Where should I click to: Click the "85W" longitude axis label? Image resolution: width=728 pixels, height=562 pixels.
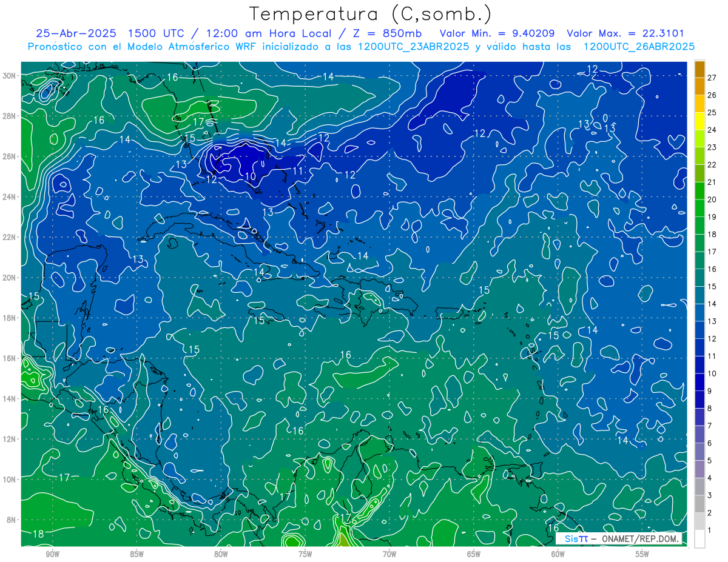click(136, 554)
